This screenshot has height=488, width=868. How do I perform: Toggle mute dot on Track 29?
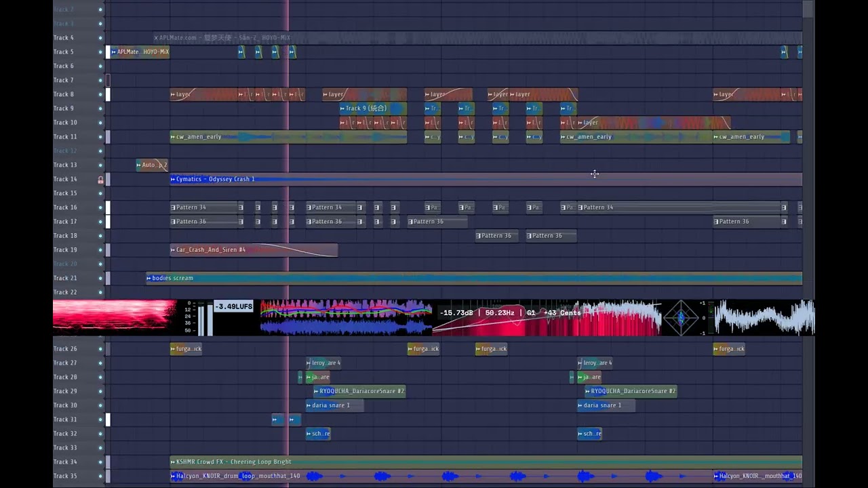pos(100,391)
